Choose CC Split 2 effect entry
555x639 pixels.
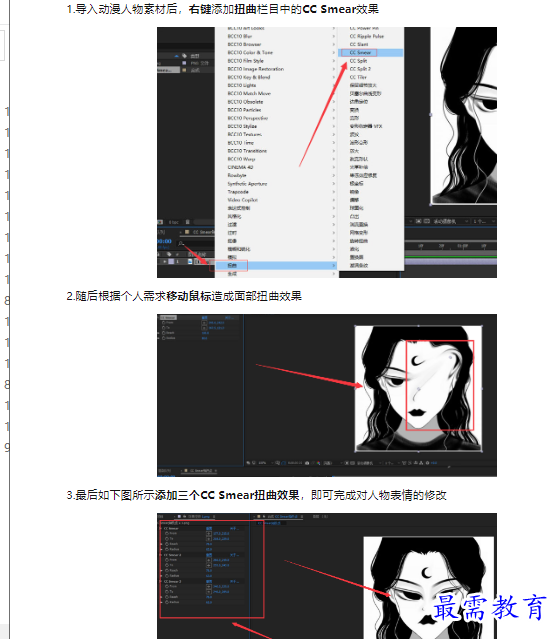coord(360,69)
